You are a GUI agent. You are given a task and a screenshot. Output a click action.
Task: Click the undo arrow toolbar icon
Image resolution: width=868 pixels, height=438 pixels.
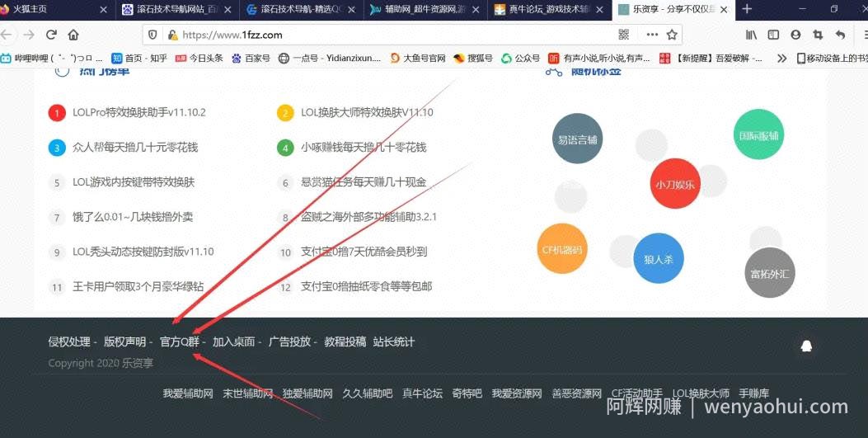(x=840, y=35)
